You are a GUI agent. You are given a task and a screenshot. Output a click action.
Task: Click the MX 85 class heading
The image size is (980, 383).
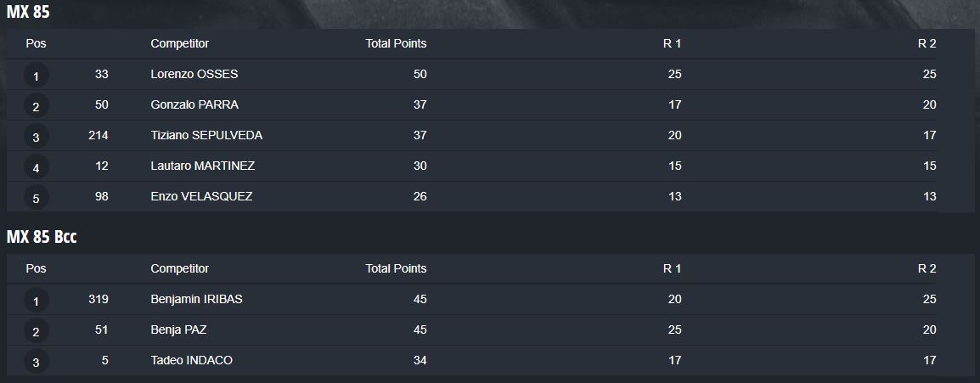point(27,11)
